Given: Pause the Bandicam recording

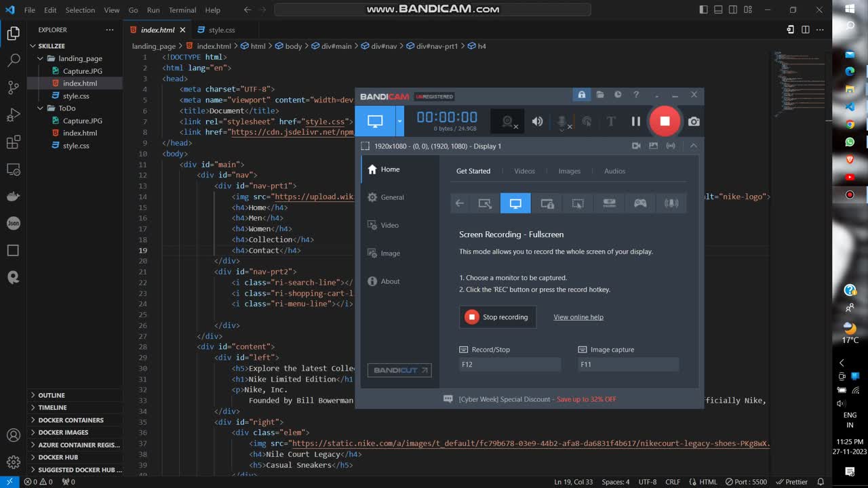Looking at the screenshot, I should click(635, 121).
